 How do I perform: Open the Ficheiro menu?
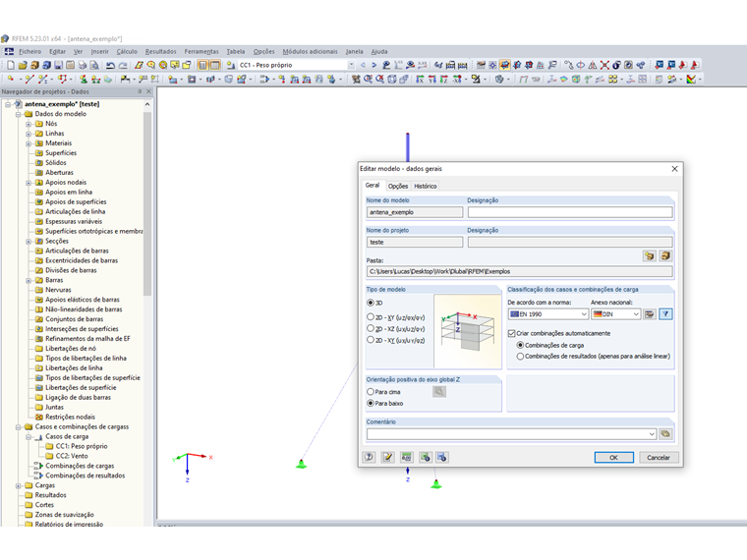30,51
